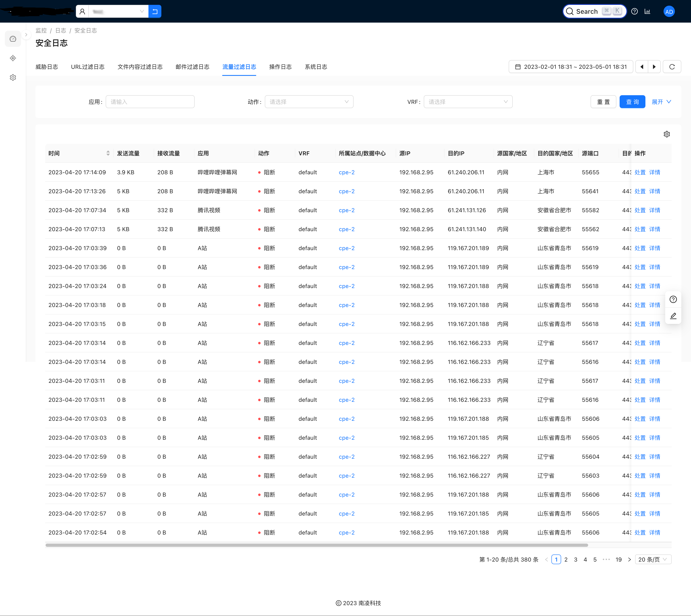Go to next page arrow

pyautogui.click(x=629, y=560)
